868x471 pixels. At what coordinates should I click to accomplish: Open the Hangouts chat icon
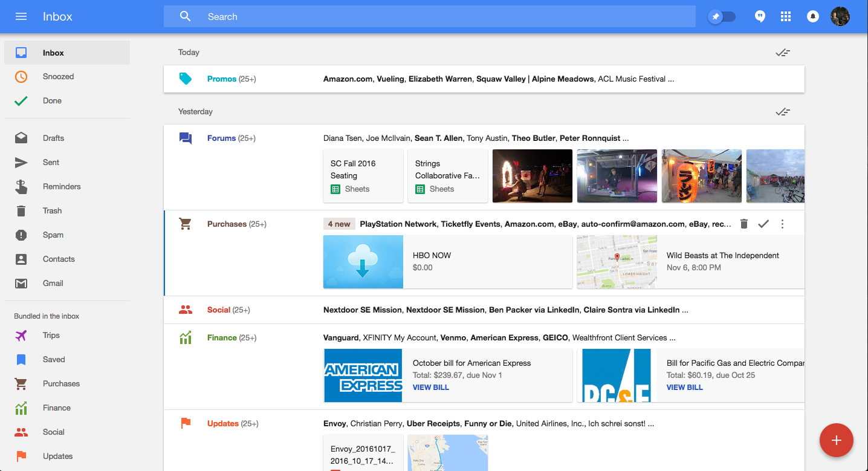[x=760, y=16]
